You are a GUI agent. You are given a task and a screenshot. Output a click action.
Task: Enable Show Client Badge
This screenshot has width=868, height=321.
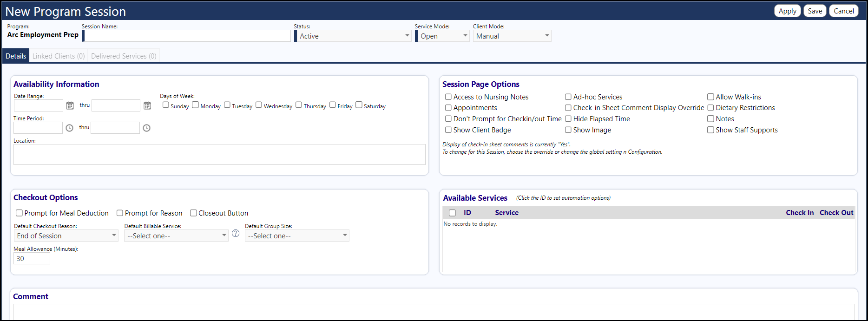pyautogui.click(x=448, y=130)
